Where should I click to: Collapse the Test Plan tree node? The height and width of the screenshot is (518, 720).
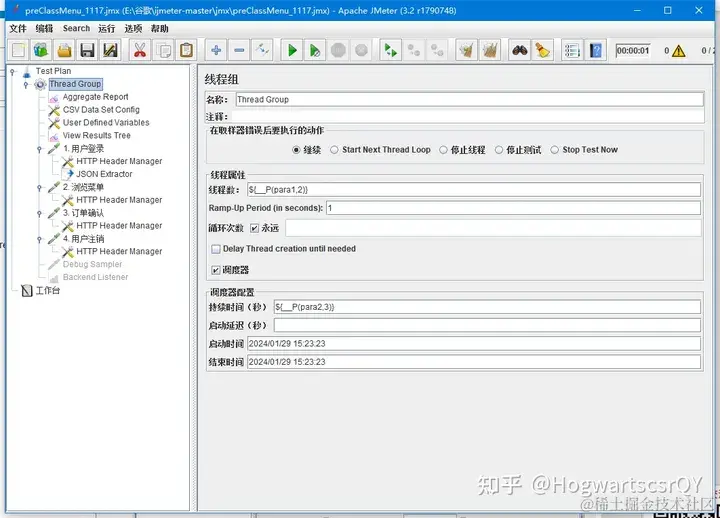(13, 71)
